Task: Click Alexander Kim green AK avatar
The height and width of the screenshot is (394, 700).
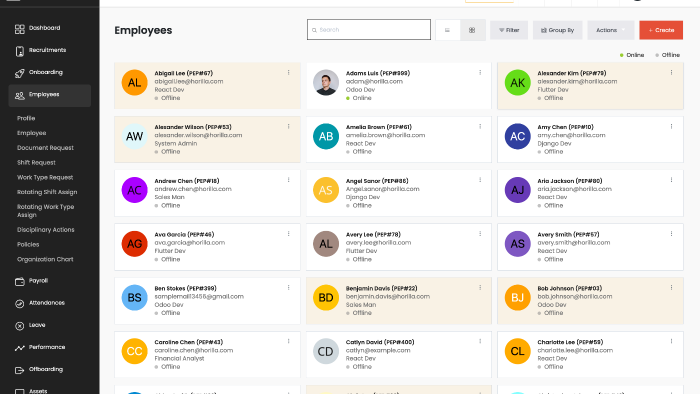Action: [517, 83]
